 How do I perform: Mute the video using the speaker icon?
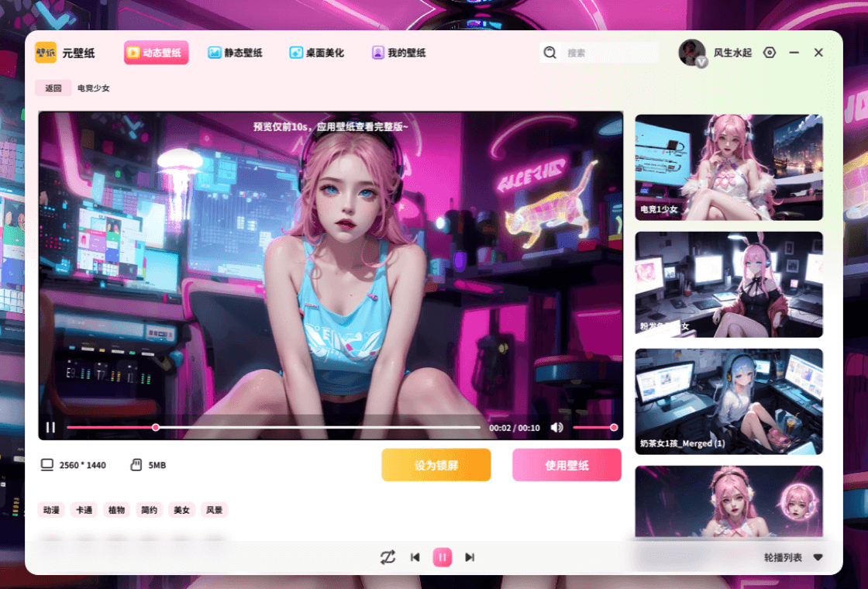coord(556,427)
